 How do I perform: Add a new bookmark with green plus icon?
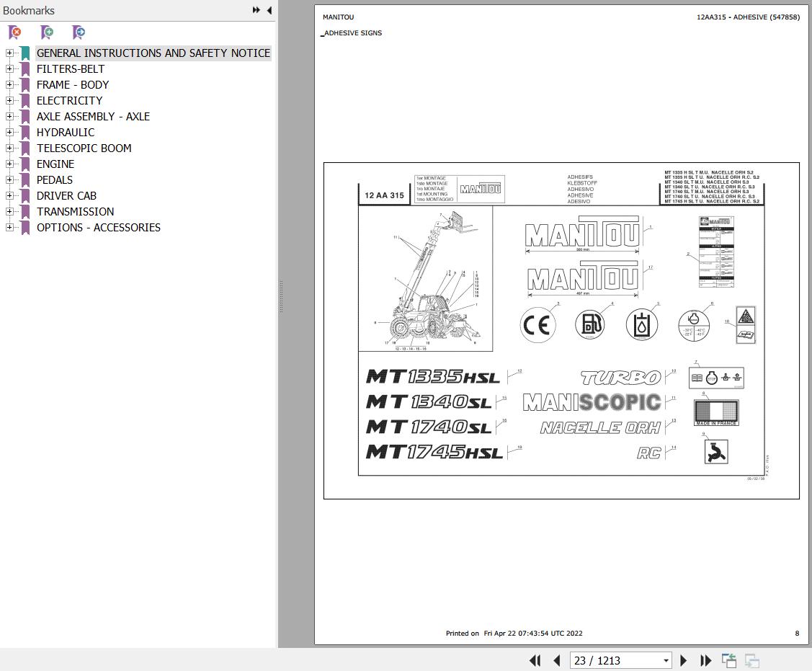[x=46, y=32]
